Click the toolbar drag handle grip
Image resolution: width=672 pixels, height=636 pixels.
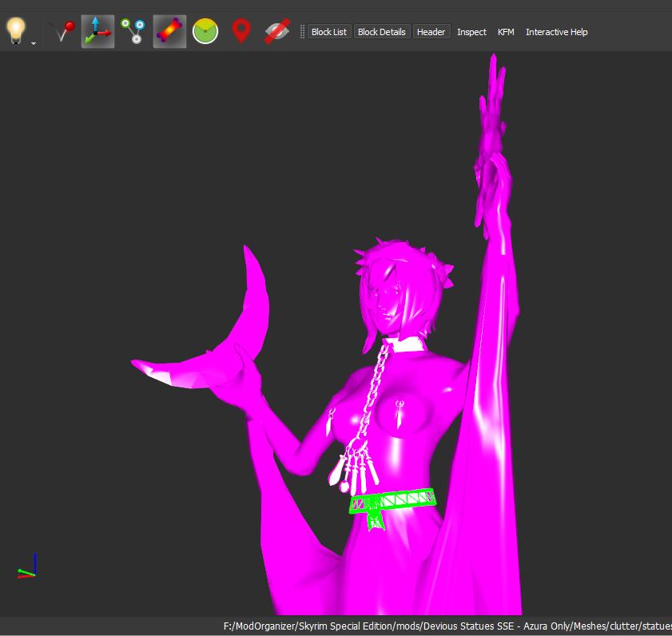[302, 32]
